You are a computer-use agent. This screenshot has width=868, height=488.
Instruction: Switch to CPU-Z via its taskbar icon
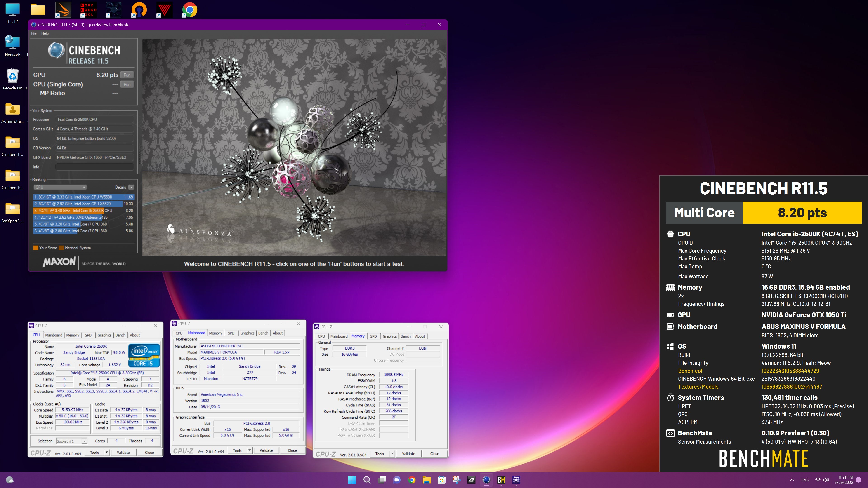pos(516,480)
